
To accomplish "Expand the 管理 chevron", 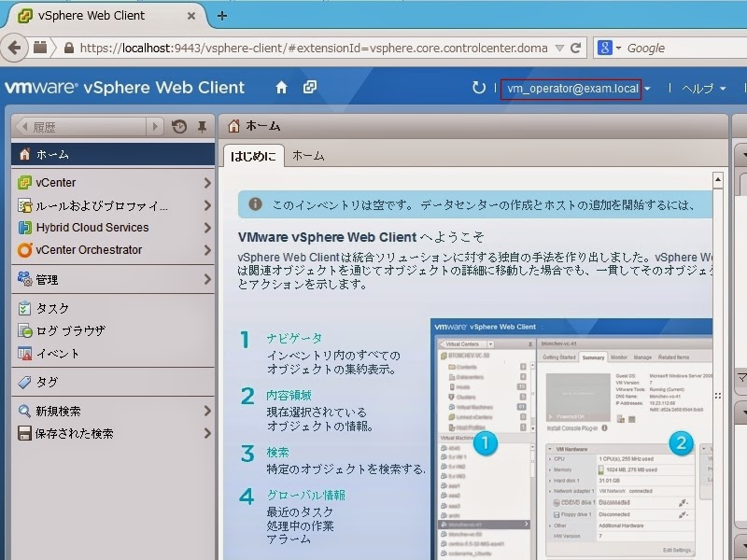I will click(x=207, y=279).
